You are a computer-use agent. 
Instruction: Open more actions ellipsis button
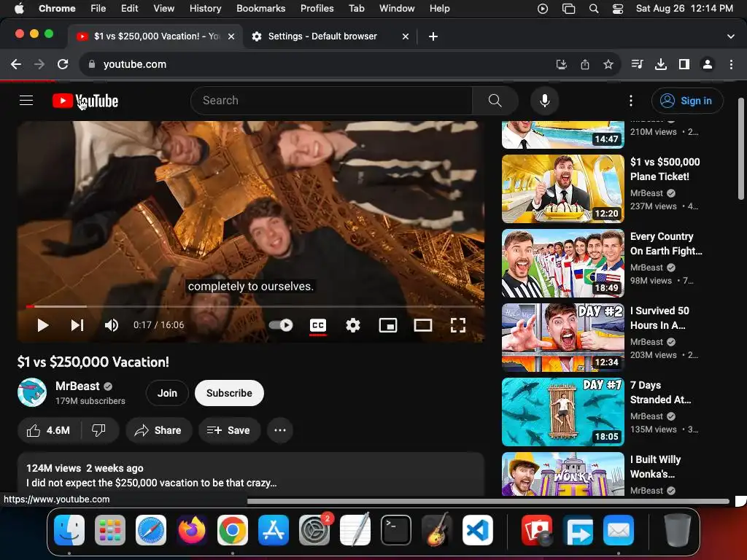pyautogui.click(x=280, y=430)
